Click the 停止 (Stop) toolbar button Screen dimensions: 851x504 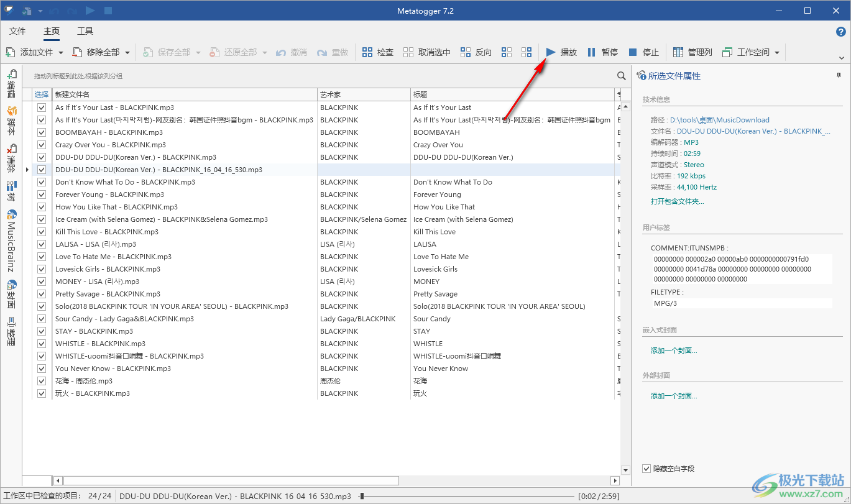pyautogui.click(x=643, y=52)
